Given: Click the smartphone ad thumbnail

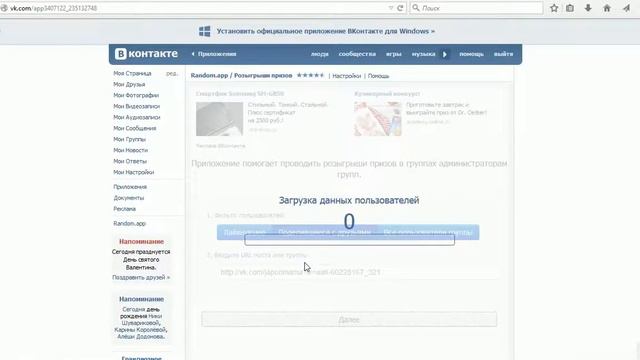Looking at the screenshot, I should coord(219,119).
